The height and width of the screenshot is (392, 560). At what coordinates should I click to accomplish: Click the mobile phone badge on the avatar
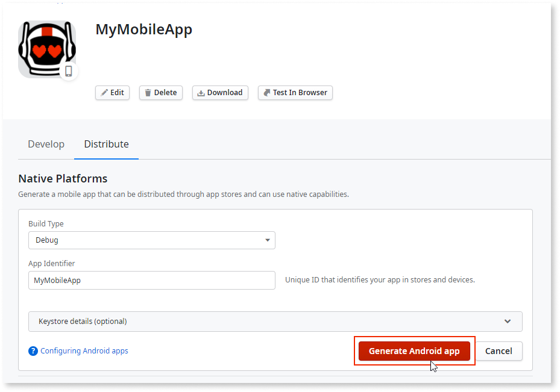click(69, 70)
